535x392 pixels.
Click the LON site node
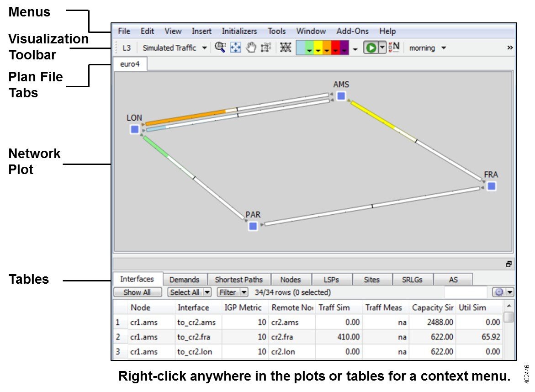coord(135,130)
